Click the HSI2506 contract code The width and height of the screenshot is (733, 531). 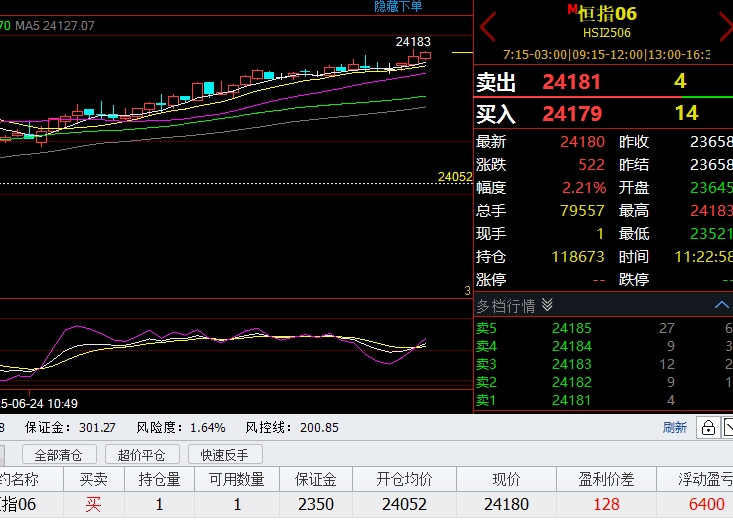click(x=607, y=33)
